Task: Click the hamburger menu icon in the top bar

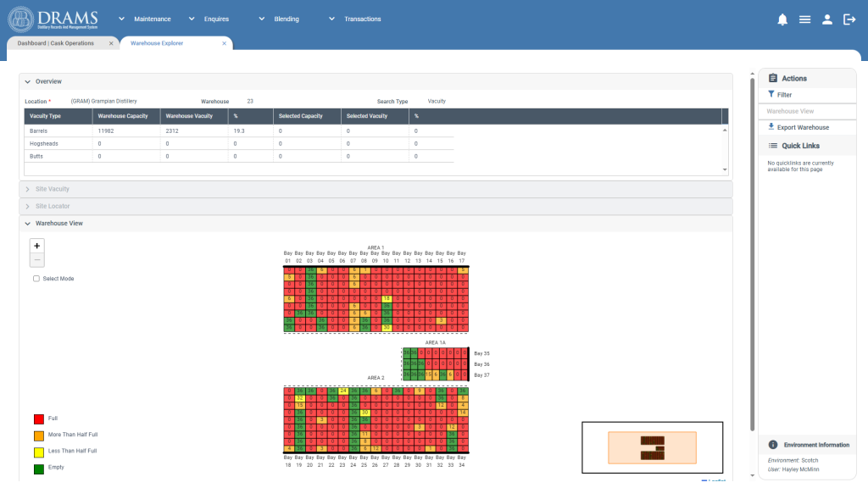Action: point(804,19)
